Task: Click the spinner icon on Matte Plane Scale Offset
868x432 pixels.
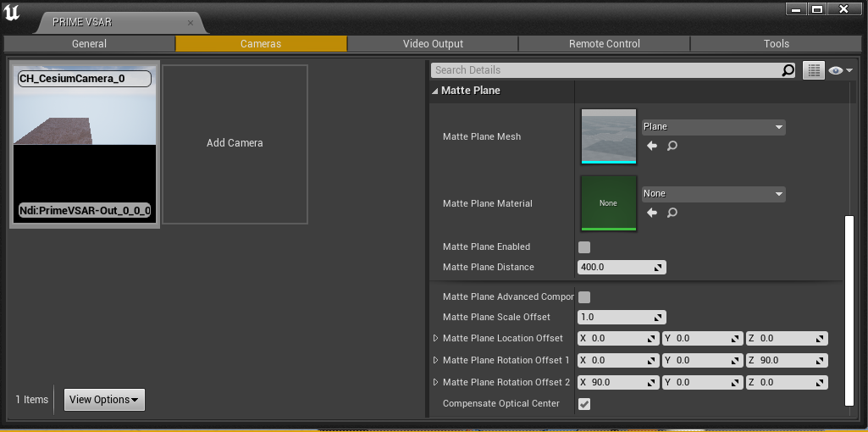Action: click(658, 318)
